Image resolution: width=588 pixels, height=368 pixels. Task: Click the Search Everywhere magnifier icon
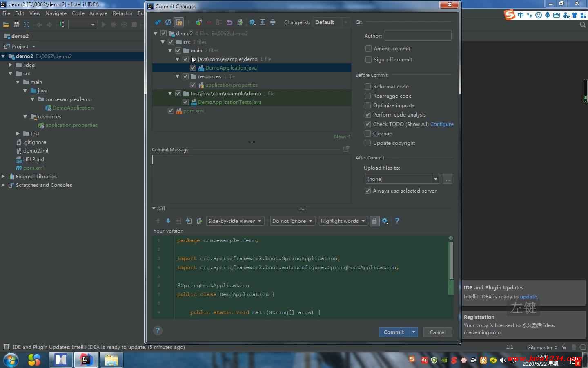[583, 25]
